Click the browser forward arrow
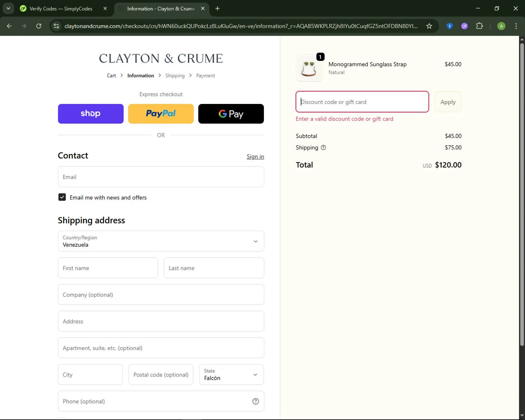525x420 pixels. [x=24, y=26]
